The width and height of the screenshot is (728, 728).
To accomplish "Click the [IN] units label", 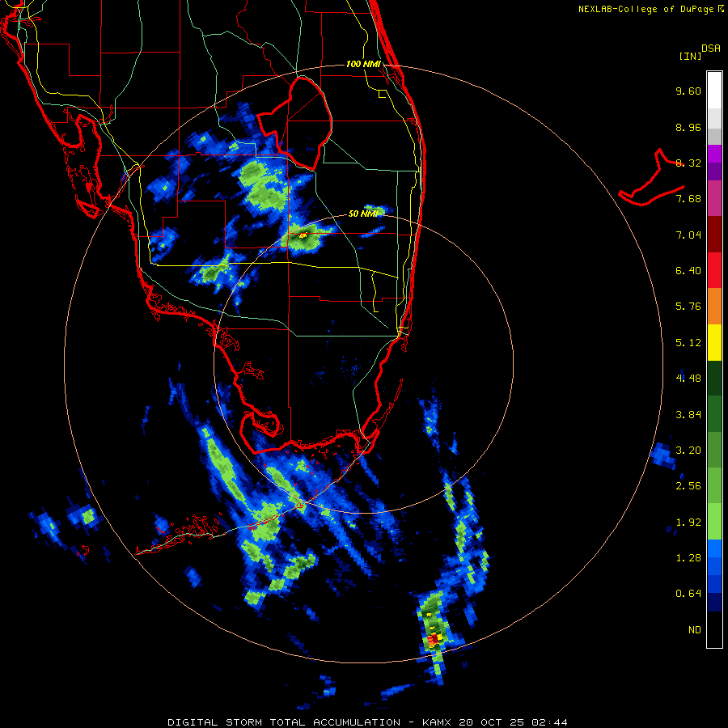I will click(691, 56).
